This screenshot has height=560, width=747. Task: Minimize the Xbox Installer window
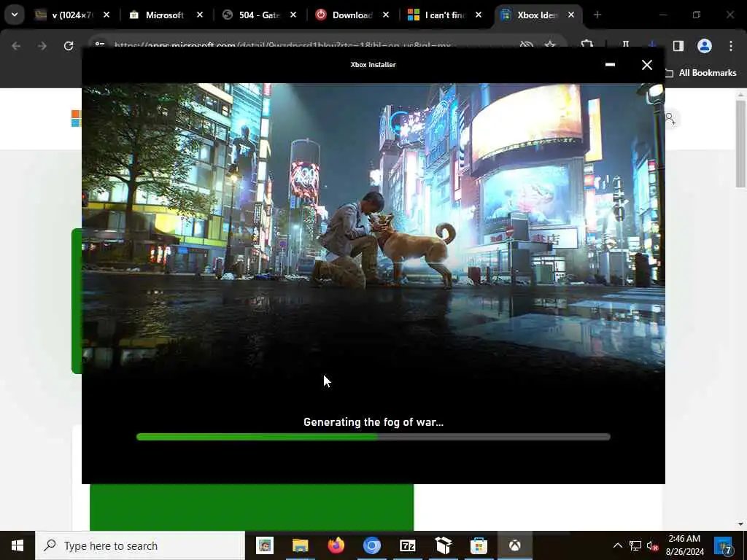coord(610,65)
